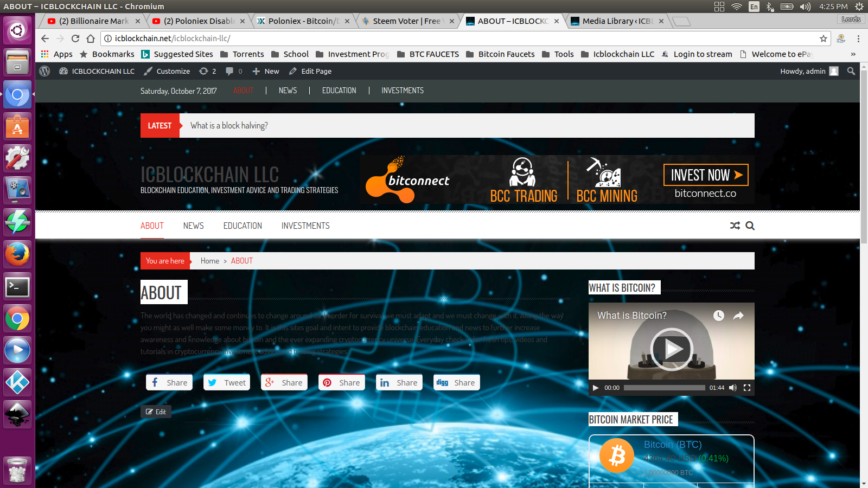The height and width of the screenshot is (488, 868).
Task: Go back to previous page in Chromium
Action: (x=45, y=38)
